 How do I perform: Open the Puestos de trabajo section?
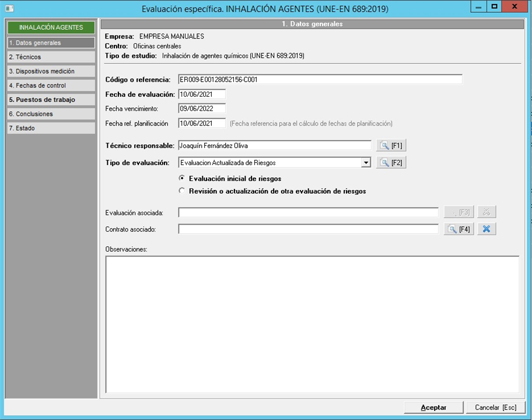pyautogui.click(x=51, y=100)
